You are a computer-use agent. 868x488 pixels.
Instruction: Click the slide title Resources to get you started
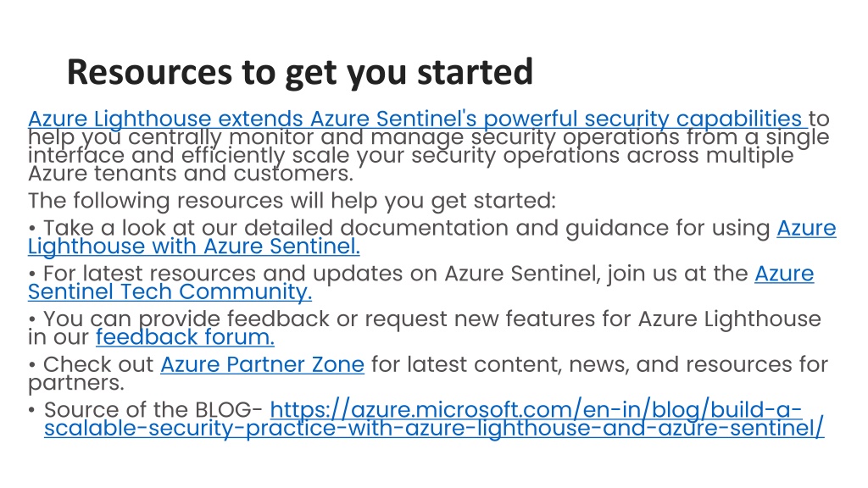pos(299,73)
